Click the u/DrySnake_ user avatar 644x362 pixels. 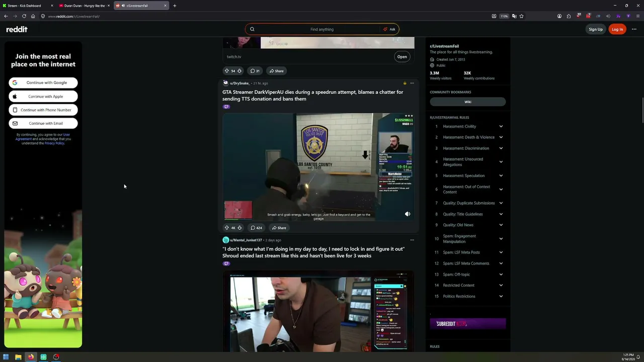pos(225,83)
